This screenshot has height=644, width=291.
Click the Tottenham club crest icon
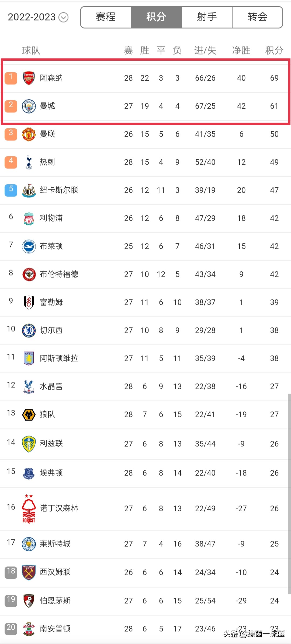[x=29, y=162]
